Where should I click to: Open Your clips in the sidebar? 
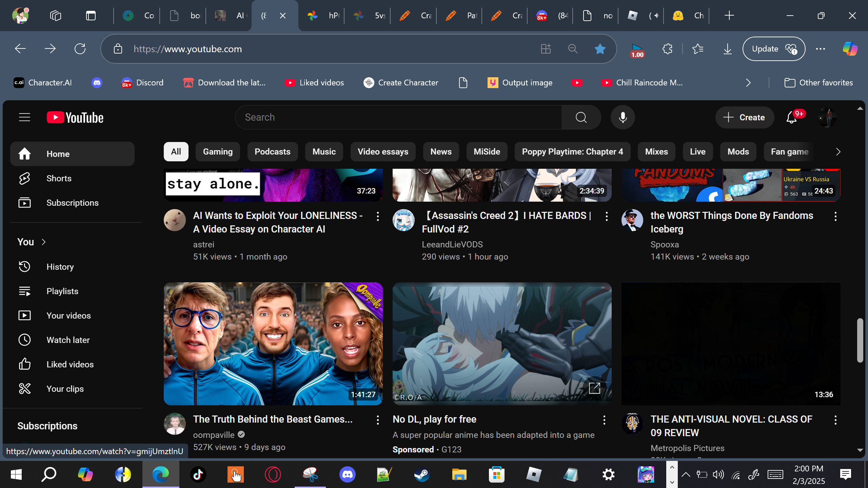click(73, 389)
